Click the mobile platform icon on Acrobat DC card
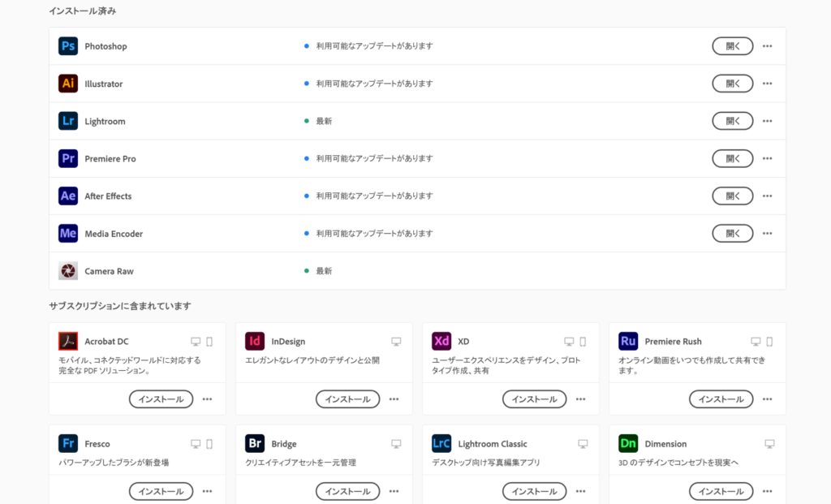Screen dimensions: 831x504 [209, 342]
